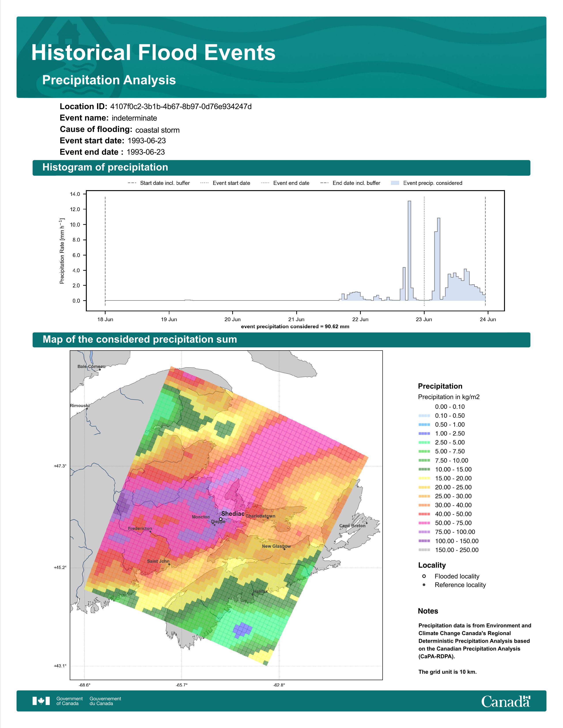Click the event start date 1993-06-23

coord(147,141)
